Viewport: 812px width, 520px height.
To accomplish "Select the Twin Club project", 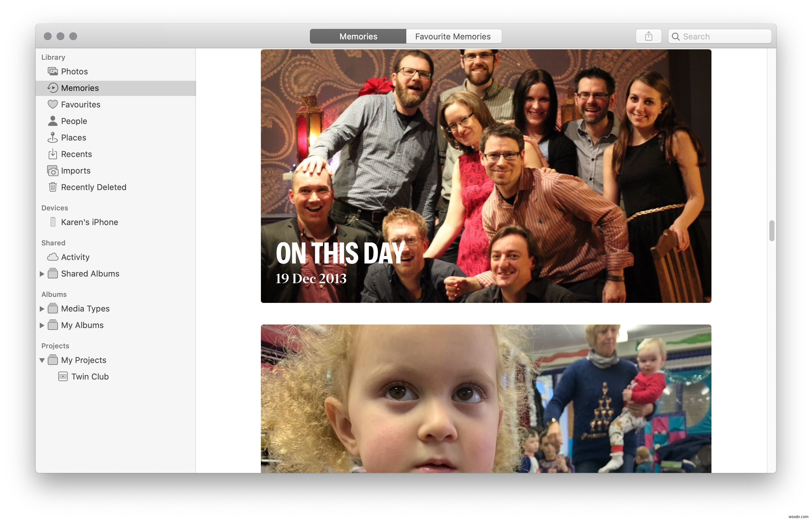I will tap(90, 376).
